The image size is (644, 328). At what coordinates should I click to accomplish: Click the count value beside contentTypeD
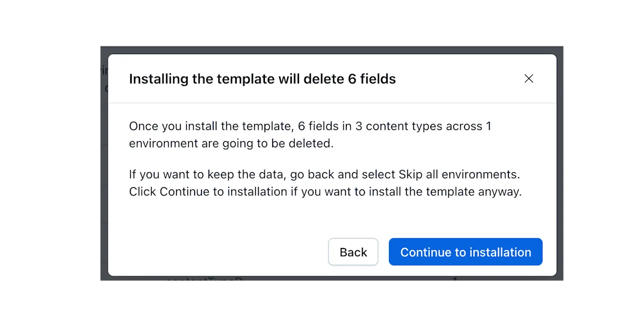[455, 279]
